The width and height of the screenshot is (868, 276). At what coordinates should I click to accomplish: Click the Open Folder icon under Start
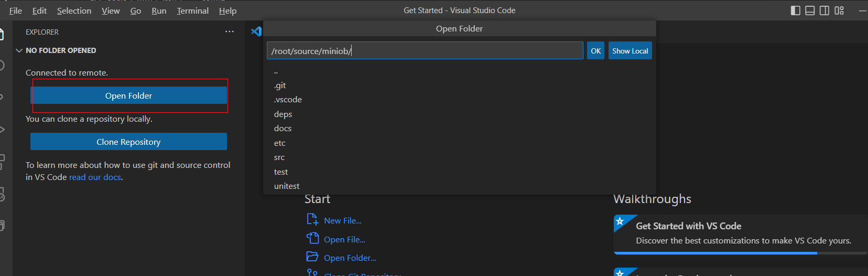pos(312,257)
